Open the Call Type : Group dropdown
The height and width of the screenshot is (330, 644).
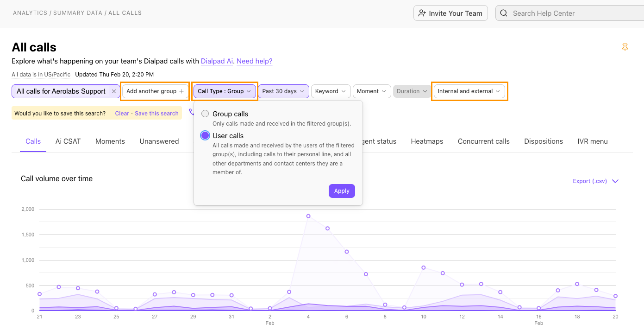225,91
